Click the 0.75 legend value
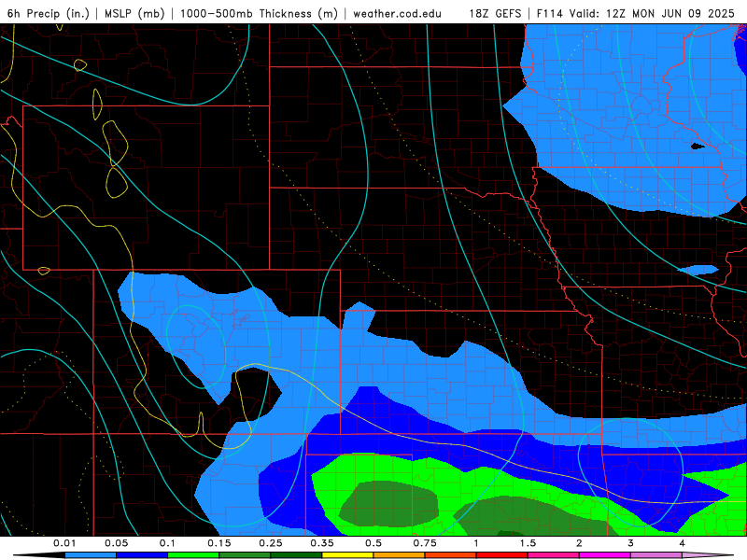 (425, 543)
